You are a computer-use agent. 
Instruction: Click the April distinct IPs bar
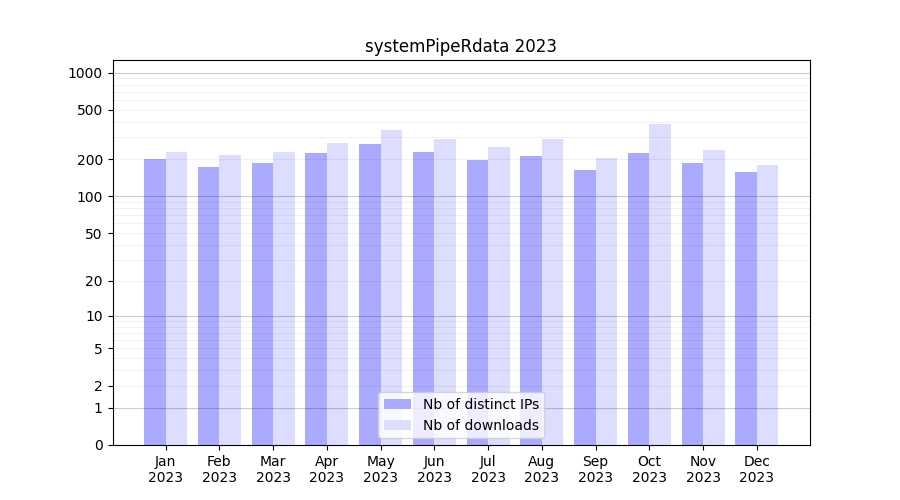(316, 299)
